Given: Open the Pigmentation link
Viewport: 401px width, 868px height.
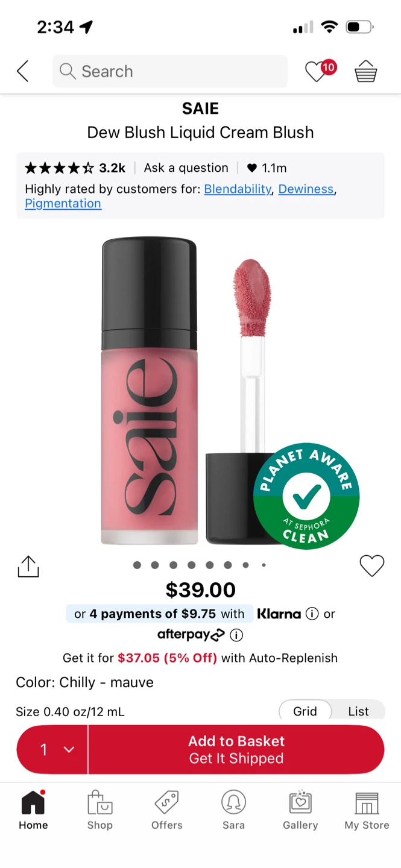Looking at the screenshot, I should click(x=63, y=203).
